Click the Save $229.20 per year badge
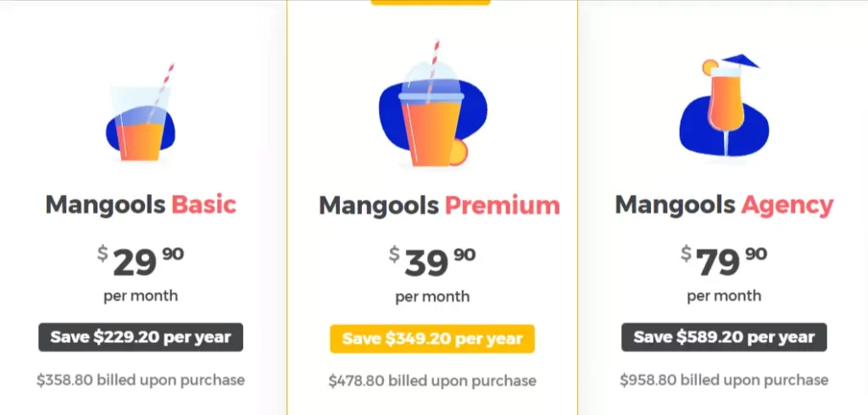The height and width of the screenshot is (415, 868). click(x=141, y=337)
